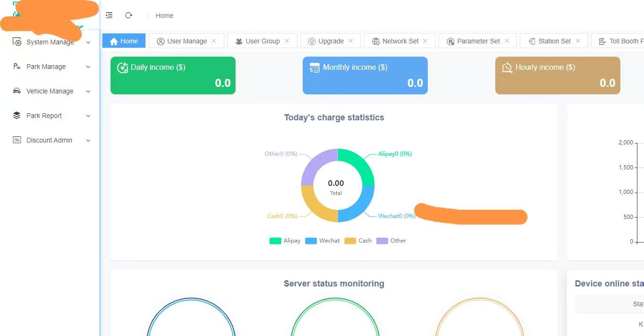Click the Vehicle Manage car icon
Viewport: 644px width, 336px height.
(x=17, y=91)
